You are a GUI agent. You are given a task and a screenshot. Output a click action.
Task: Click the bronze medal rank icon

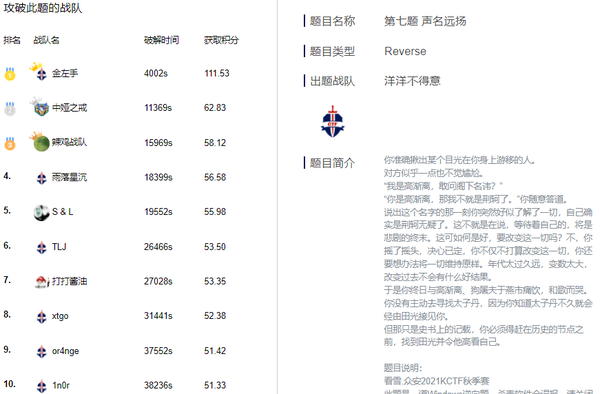click(x=10, y=143)
